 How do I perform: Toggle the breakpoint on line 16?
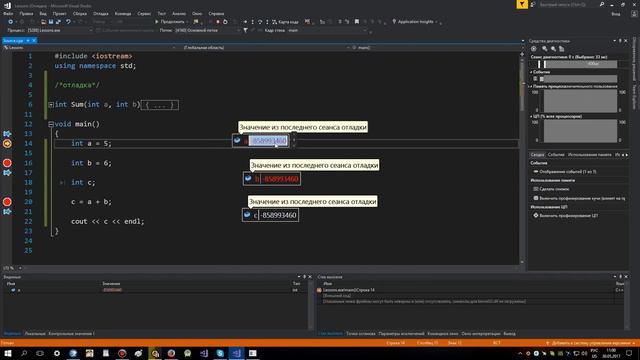(7, 163)
